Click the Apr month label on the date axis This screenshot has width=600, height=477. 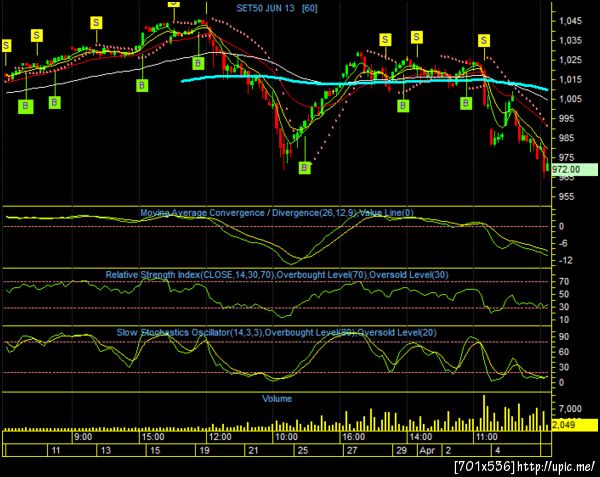click(x=427, y=450)
